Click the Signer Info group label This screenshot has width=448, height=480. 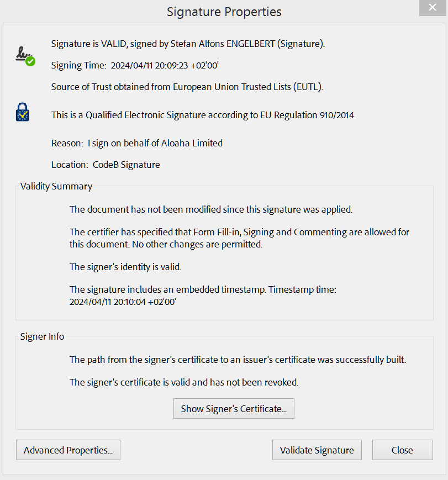42,336
